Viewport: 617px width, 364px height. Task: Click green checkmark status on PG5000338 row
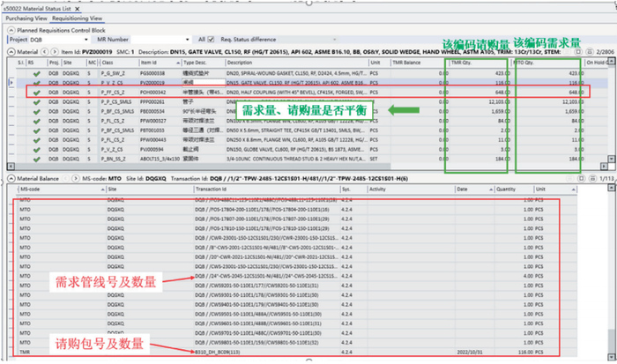tap(36, 74)
